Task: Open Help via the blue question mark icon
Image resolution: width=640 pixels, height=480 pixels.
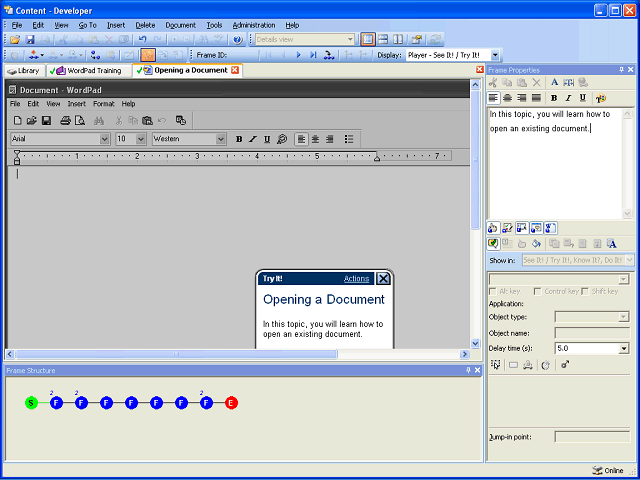Action: tap(238, 40)
